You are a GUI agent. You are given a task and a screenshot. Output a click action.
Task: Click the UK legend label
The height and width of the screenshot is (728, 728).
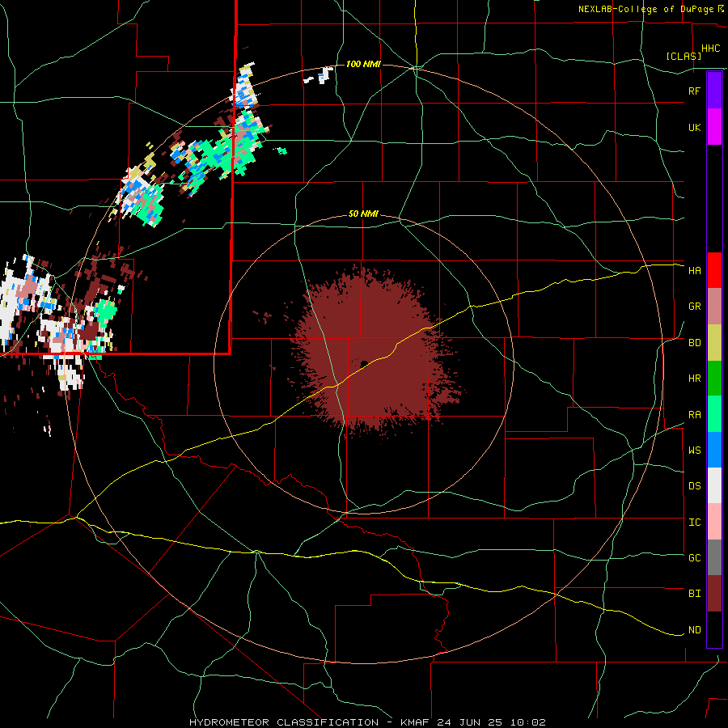pyautogui.click(x=694, y=127)
